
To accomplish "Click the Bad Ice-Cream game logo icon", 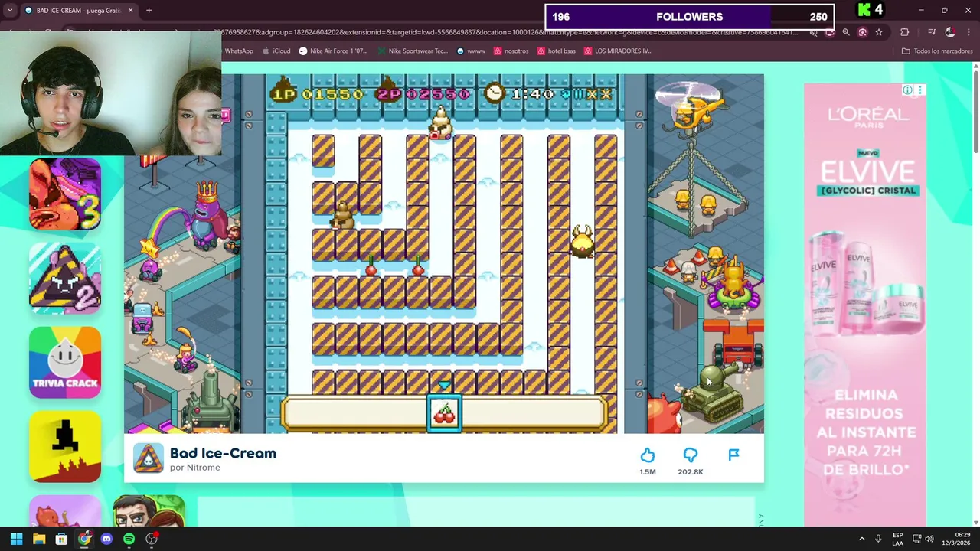I will 149,458.
